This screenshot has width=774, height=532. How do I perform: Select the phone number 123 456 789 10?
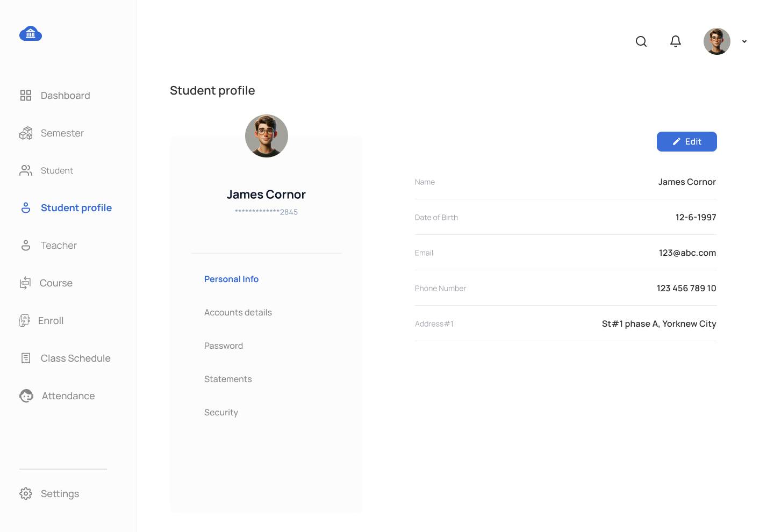[686, 289]
